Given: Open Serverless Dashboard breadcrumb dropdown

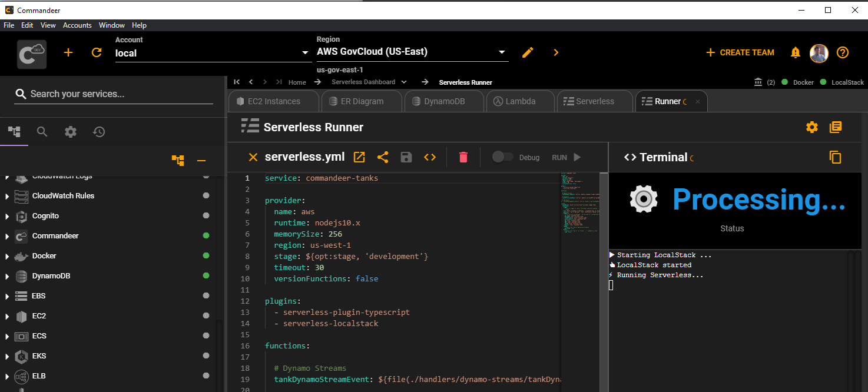Looking at the screenshot, I should pos(403,82).
